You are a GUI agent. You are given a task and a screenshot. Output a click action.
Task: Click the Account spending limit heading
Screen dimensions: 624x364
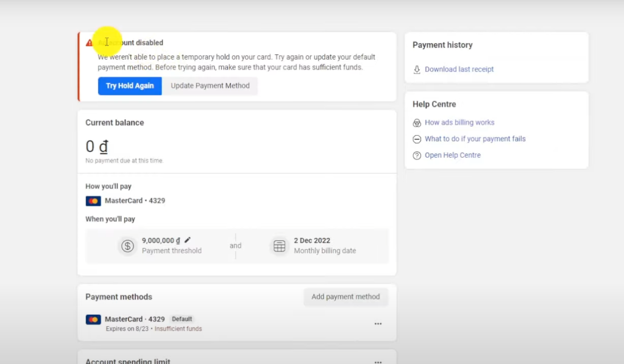[128, 361]
